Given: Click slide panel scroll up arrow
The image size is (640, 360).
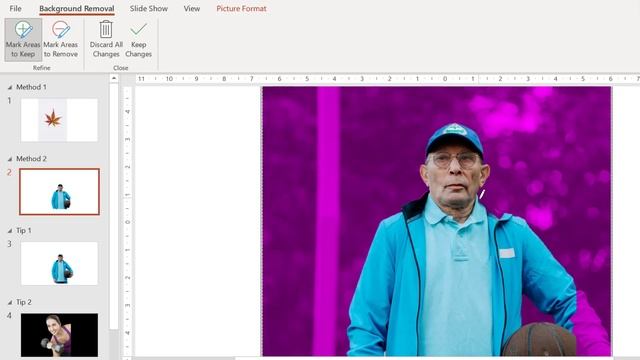Looking at the screenshot, I should (x=114, y=78).
